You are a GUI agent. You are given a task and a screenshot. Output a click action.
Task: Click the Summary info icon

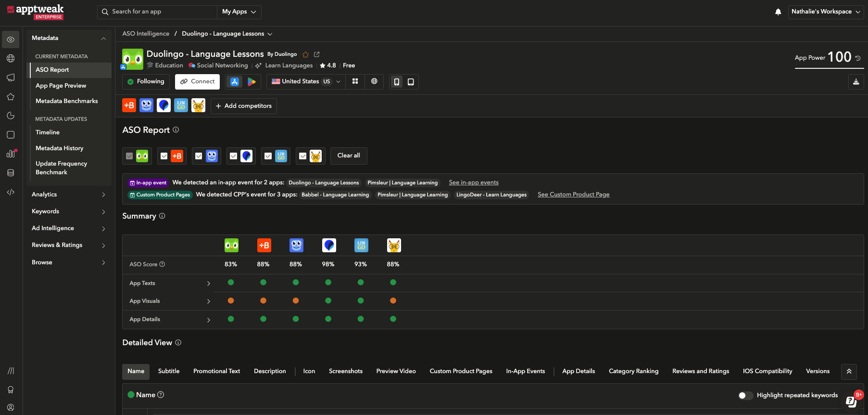[162, 216]
